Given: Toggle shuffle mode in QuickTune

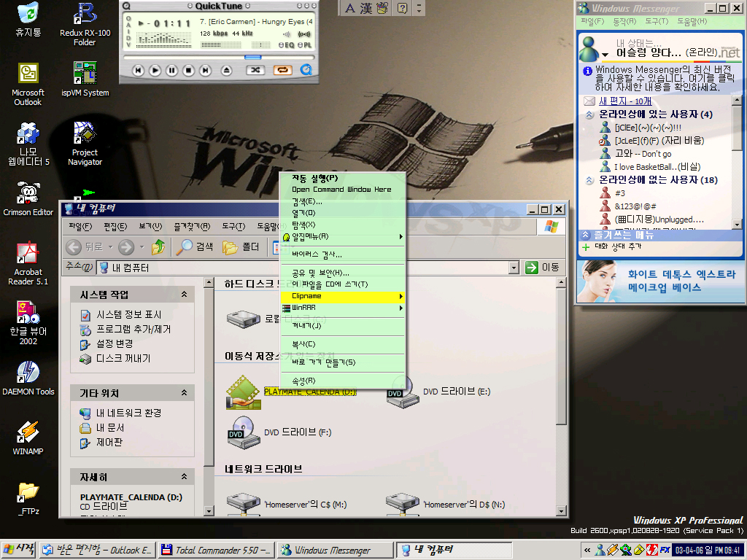Looking at the screenshot, I should [255, 70].
